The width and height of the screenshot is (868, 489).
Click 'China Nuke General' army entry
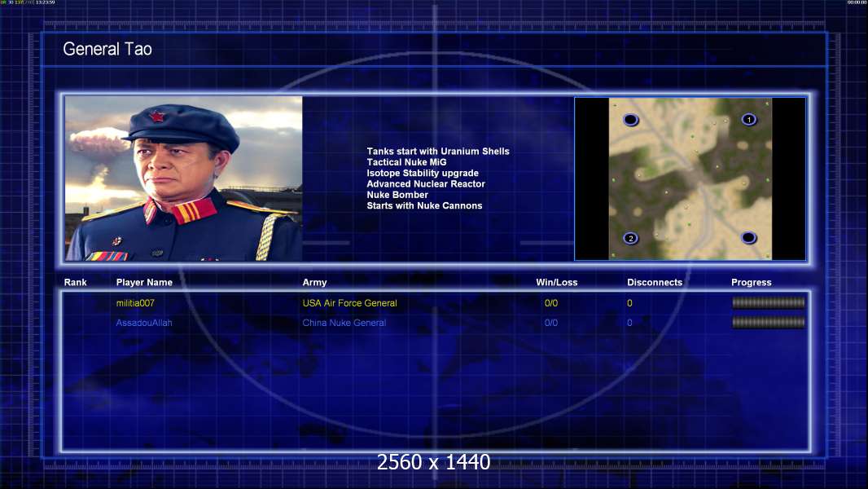(x=344, y=323)
